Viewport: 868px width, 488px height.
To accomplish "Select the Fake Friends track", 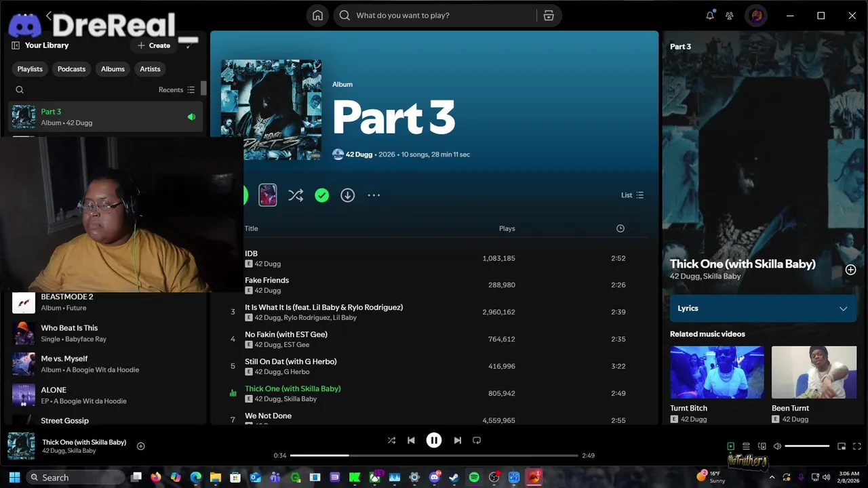I will [x=434, y=285].
